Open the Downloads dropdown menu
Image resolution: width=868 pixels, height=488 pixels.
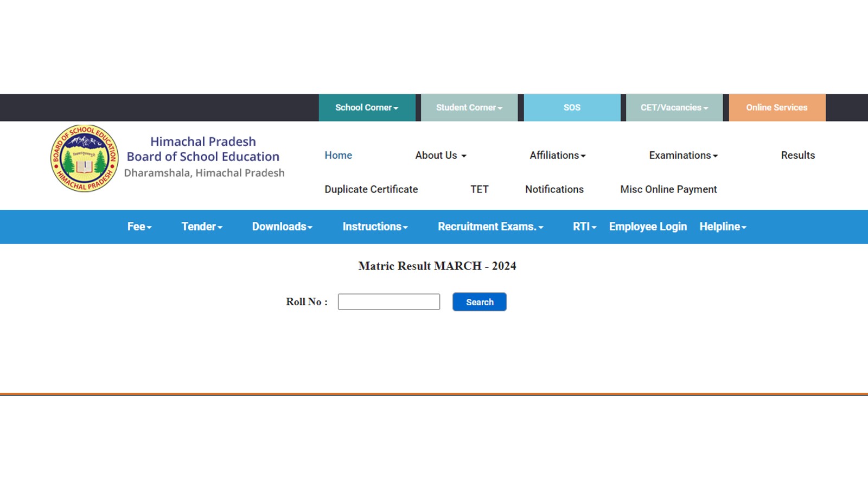coord(282,227)
